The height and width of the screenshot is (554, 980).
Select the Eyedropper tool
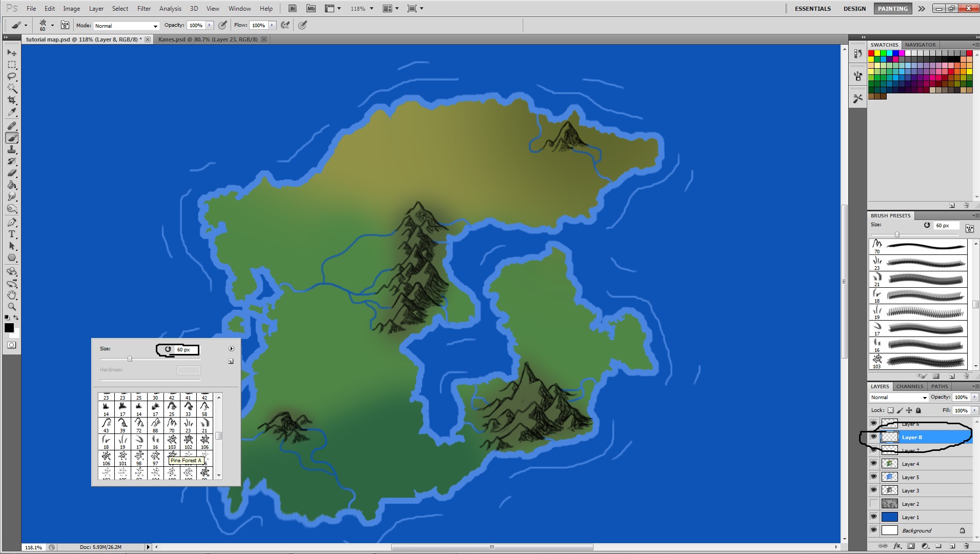click(12, 112)
